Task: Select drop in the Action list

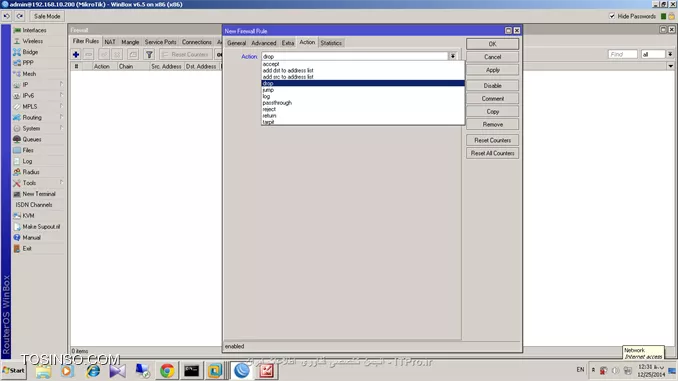Action: coord(363,83)
